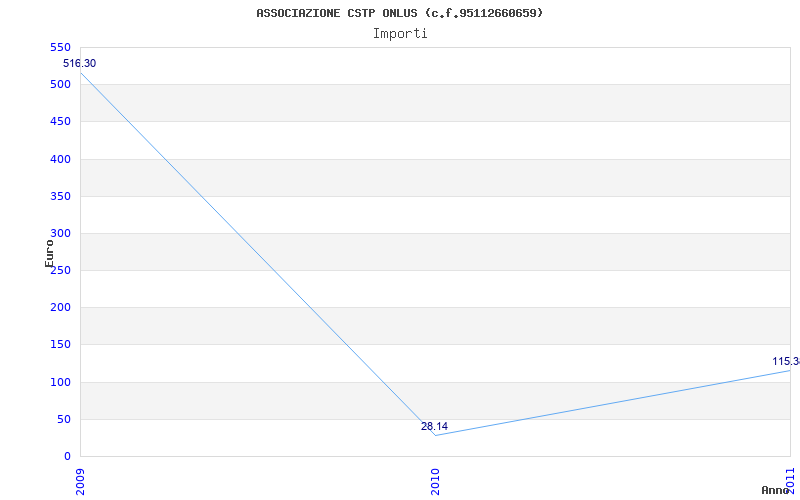Click the 50 y-axis tick label
This screenshot has height=500, width=800.
pyautogui.click(x=63, y=419)
